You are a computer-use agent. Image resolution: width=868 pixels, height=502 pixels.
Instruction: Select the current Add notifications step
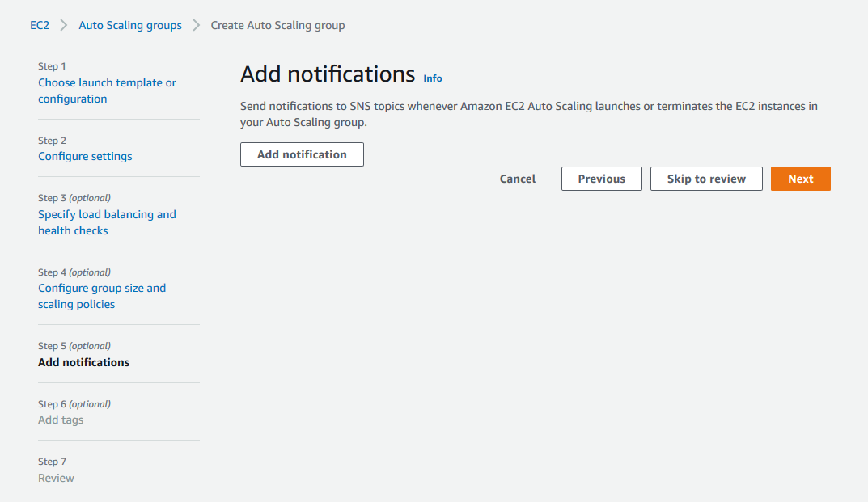pyautogui.click(x=83, y=362)
